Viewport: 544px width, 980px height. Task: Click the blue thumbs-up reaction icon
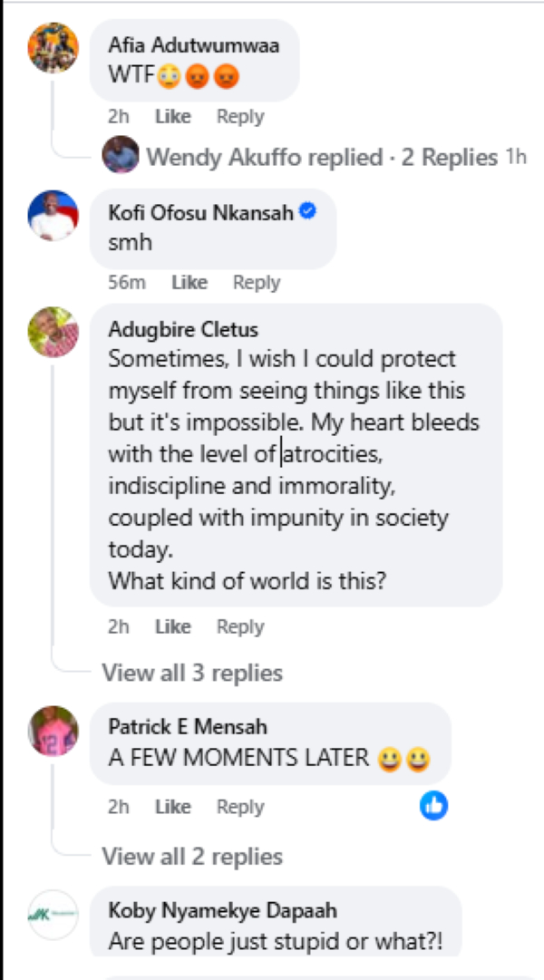click(434, 805)
